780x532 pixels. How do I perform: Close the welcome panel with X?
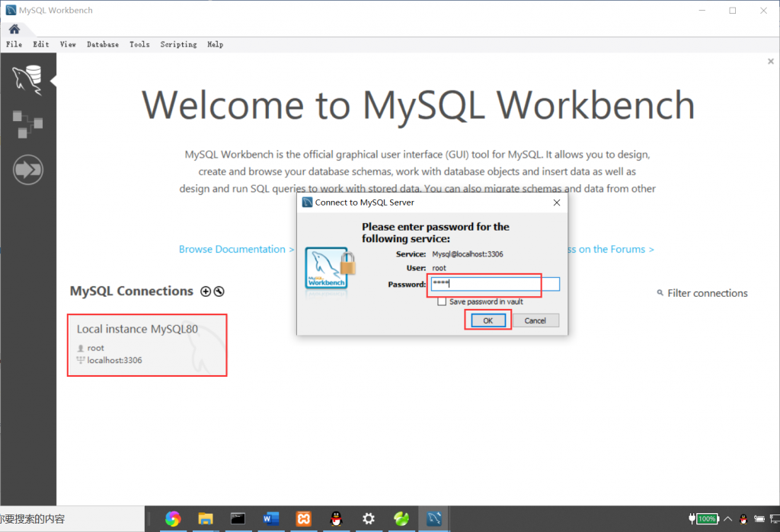point(771,61)
